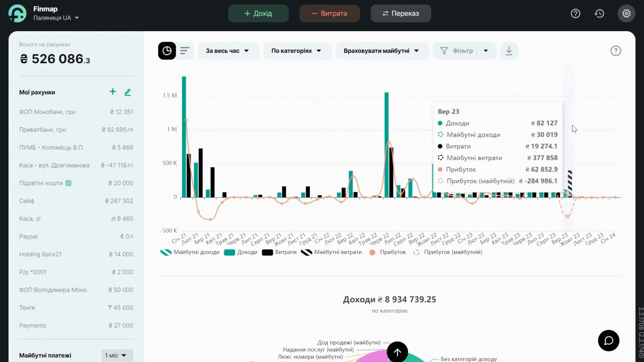Click the Без категорій доходу pie label
Image resolution: width=644 pixels, height=362 pixels.
coord(469,359)
